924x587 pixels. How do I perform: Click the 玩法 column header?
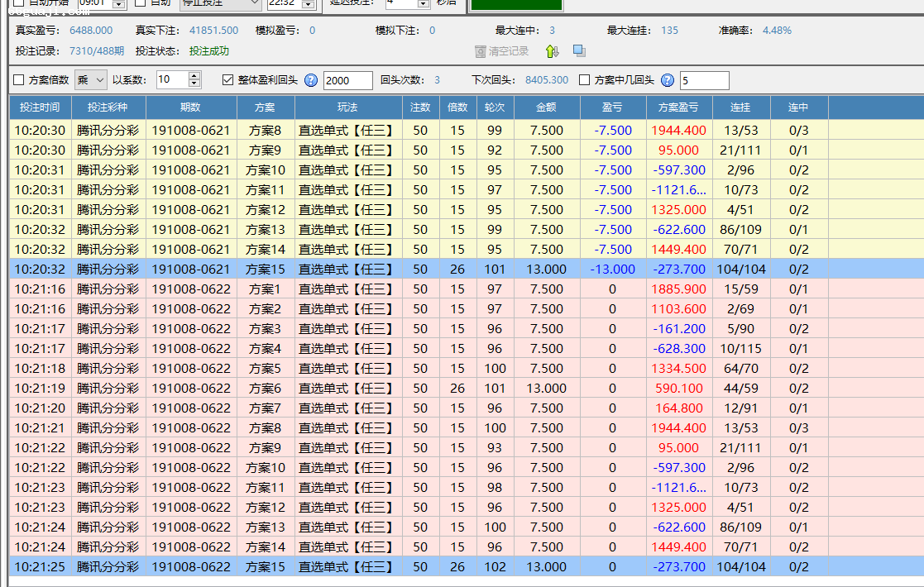pyautogui.click(x=347, y=107)
